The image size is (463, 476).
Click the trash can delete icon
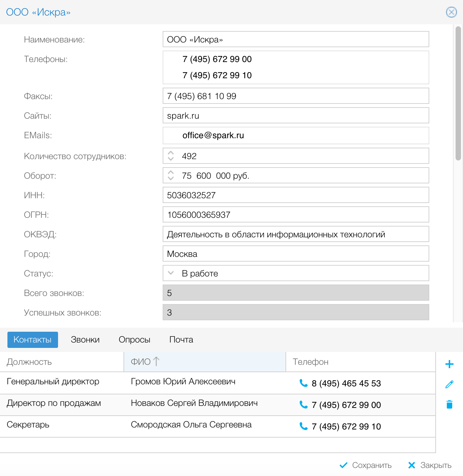pos(449,405)
